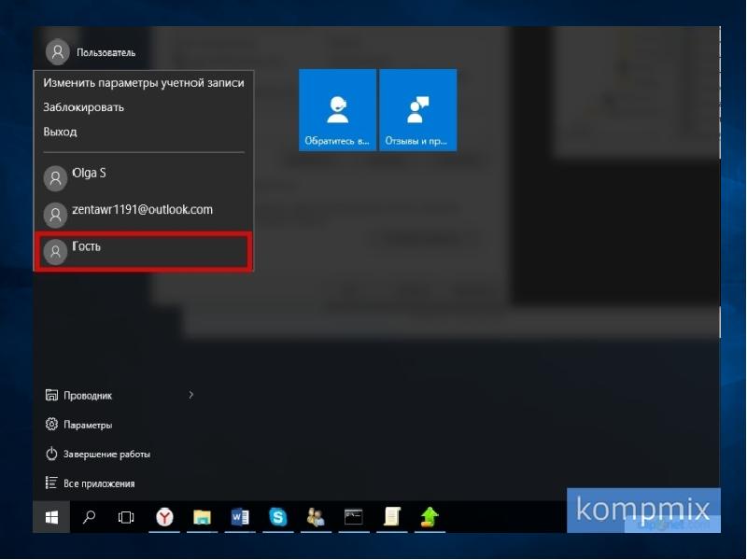Switch to Microsoft Word in taskbar
The image size is (747, 560).
pos(240,517)
